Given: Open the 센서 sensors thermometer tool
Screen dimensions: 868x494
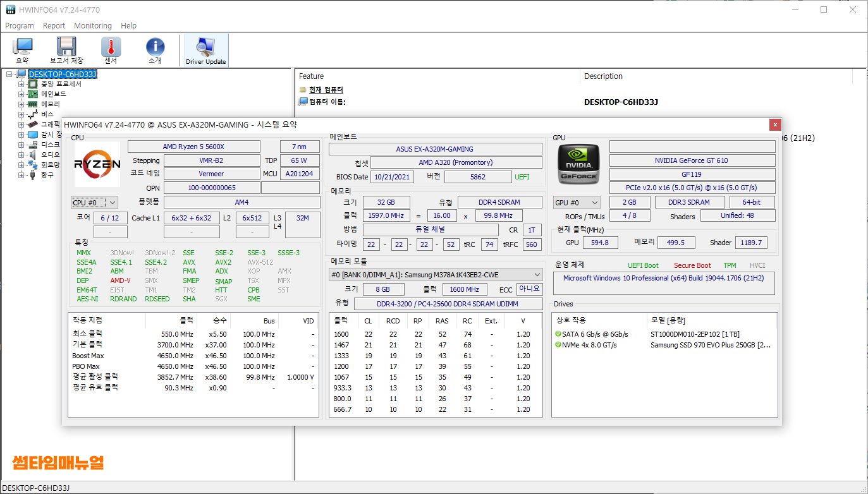Looking at the screenshot, I should coord(111,50).
